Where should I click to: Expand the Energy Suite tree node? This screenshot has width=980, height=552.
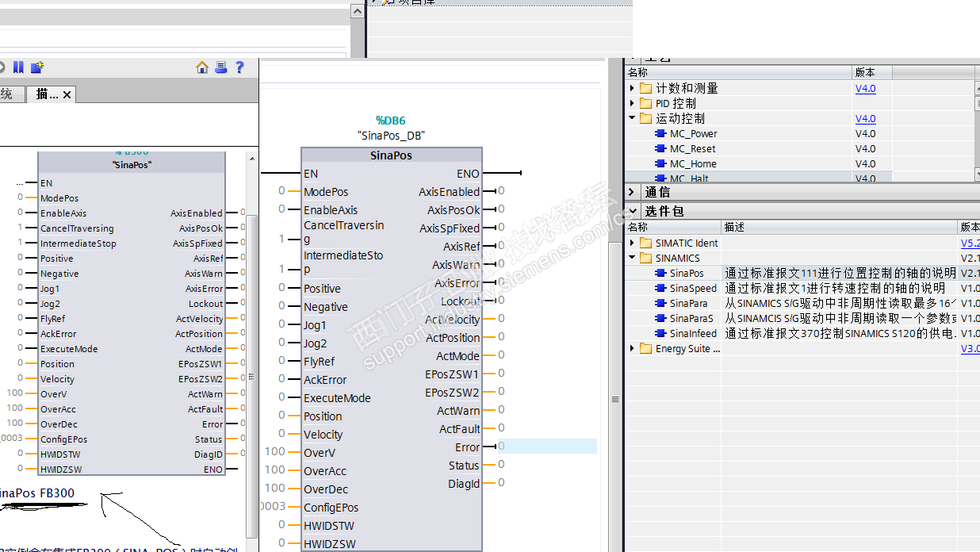click(x=632, y=349)
